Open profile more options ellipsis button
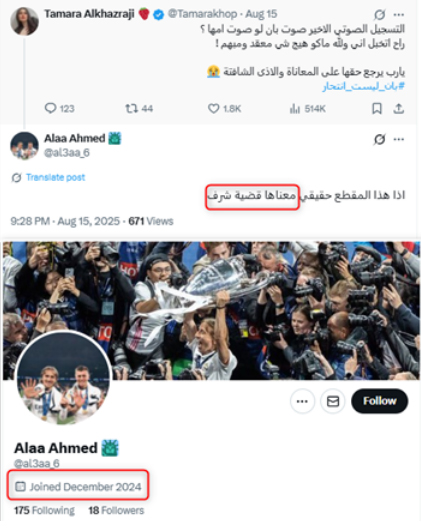 302,401
